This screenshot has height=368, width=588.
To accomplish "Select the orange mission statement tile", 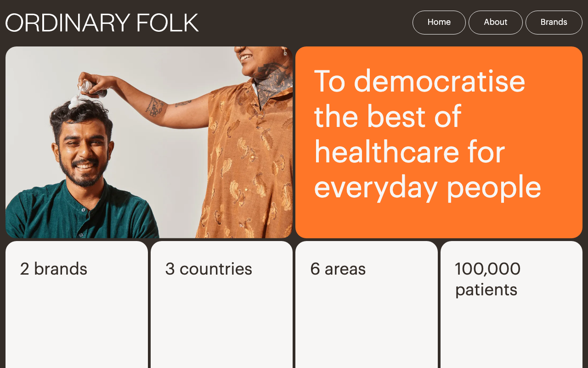I will (x=439, y=142).
